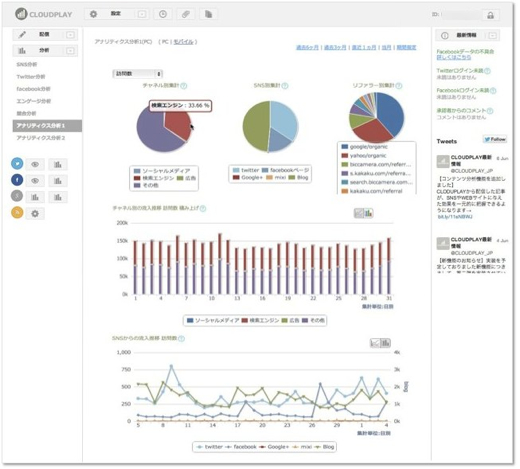Expand the 配信 section arrow
Viewport: 520px width, 469px height.
pos(70,35)
